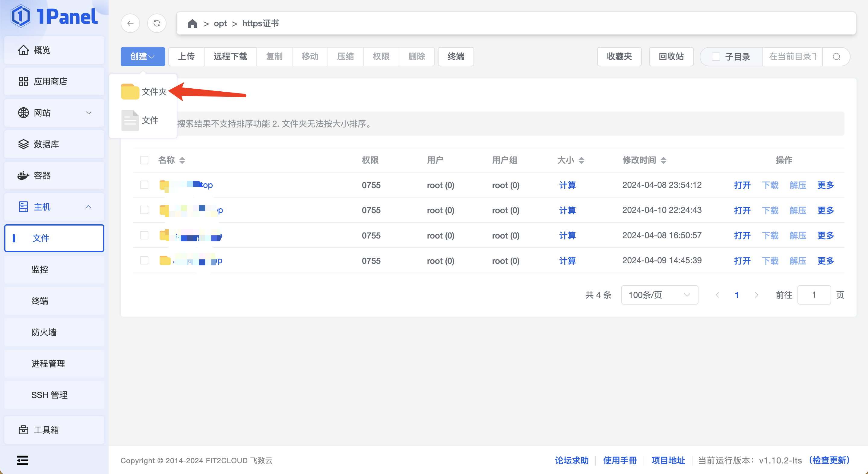Open the 防火墙 firewall sidebar item
The height and width of the screenshot is (474, 868).
click(x=54, y=332)
